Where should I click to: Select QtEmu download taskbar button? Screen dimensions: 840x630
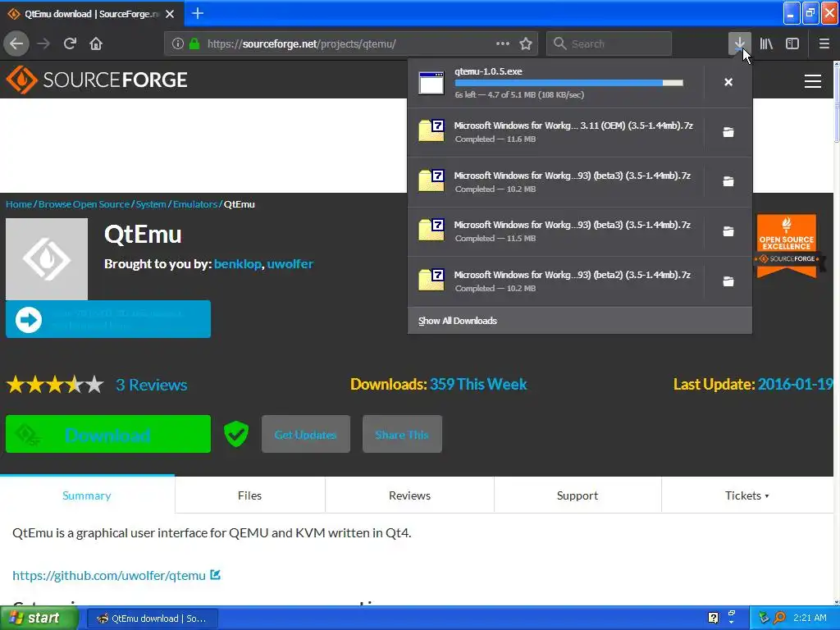(x=152, y=619)
